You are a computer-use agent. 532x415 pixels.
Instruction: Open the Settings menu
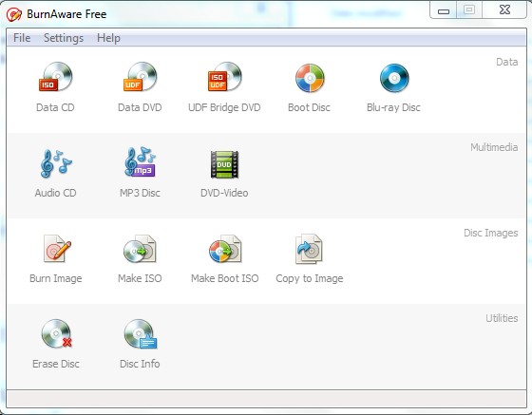64,38
